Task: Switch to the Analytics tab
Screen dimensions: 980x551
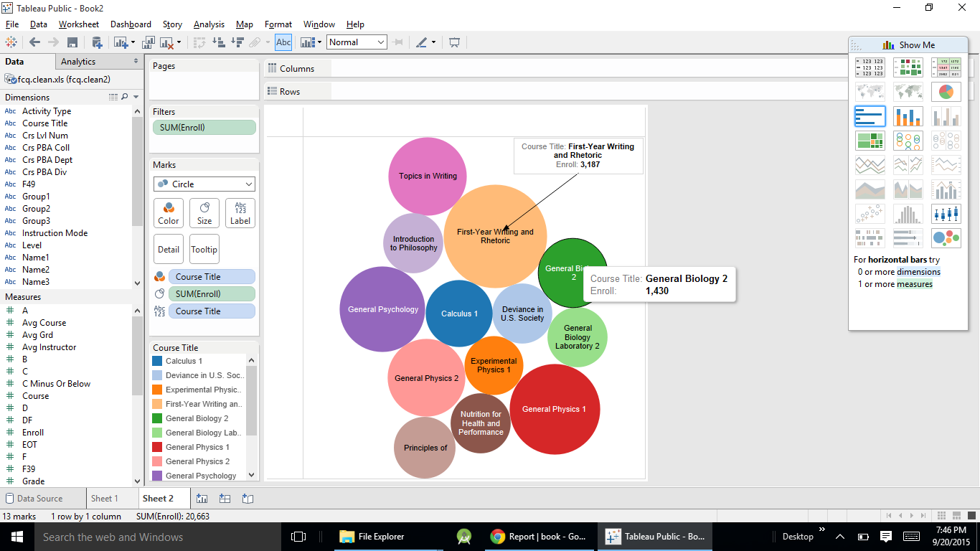Action: pos(78,62)
